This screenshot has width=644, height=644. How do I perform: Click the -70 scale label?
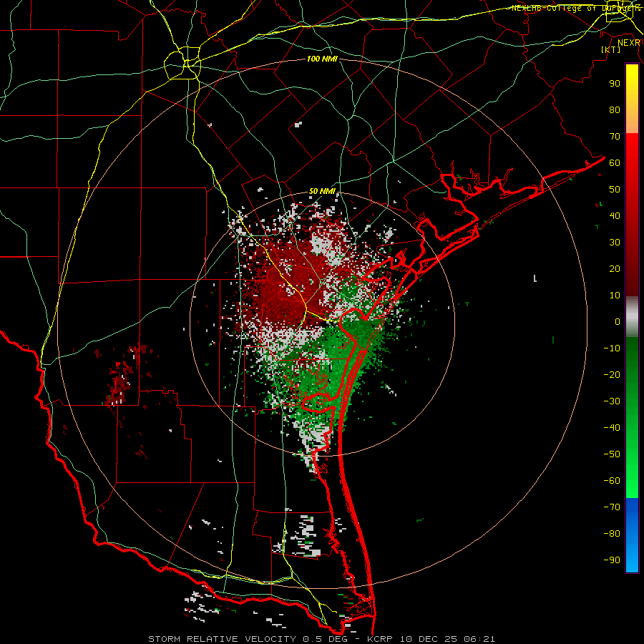coord(612,507)
